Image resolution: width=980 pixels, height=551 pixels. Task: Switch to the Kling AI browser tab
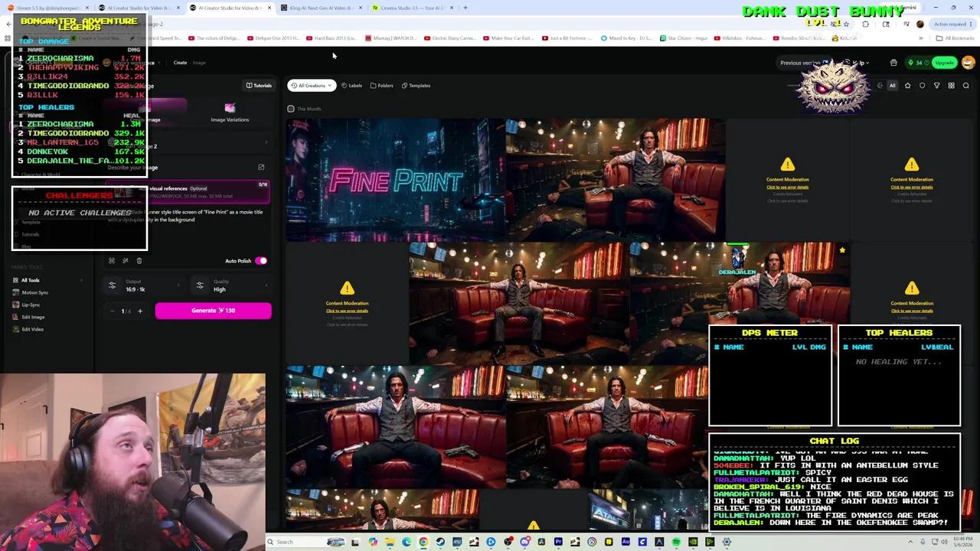[x=321, y=8]
